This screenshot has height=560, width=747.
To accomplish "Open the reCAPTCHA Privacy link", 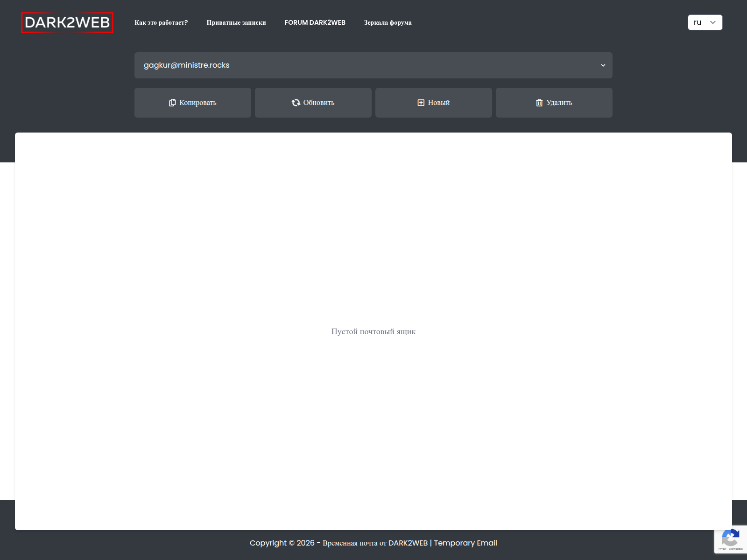I will click(722, 549).
